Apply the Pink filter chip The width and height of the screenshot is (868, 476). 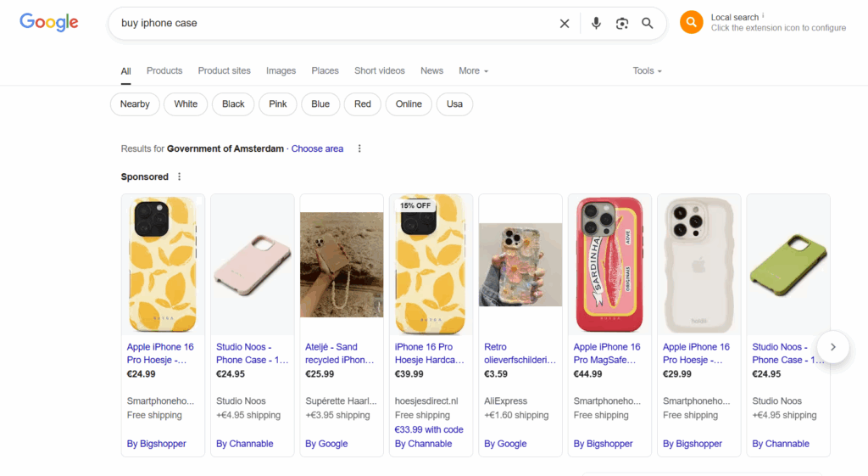(x=278, y=104)
